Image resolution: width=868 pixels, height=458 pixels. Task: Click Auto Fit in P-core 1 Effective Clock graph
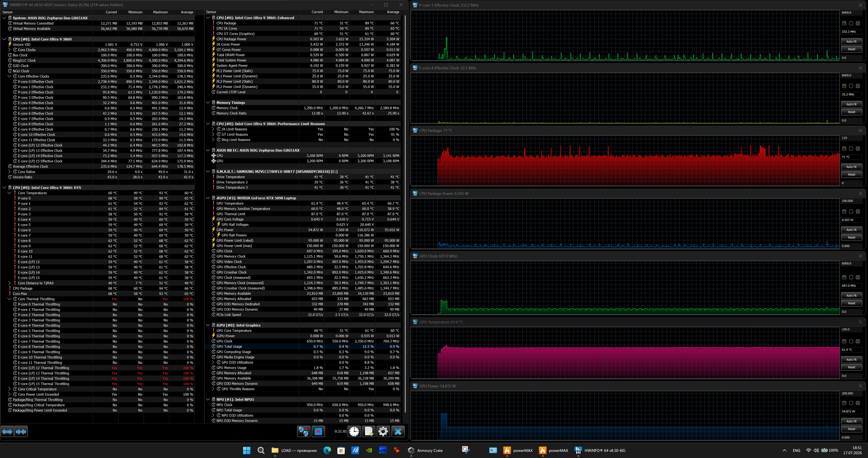[x=851, y=41]
